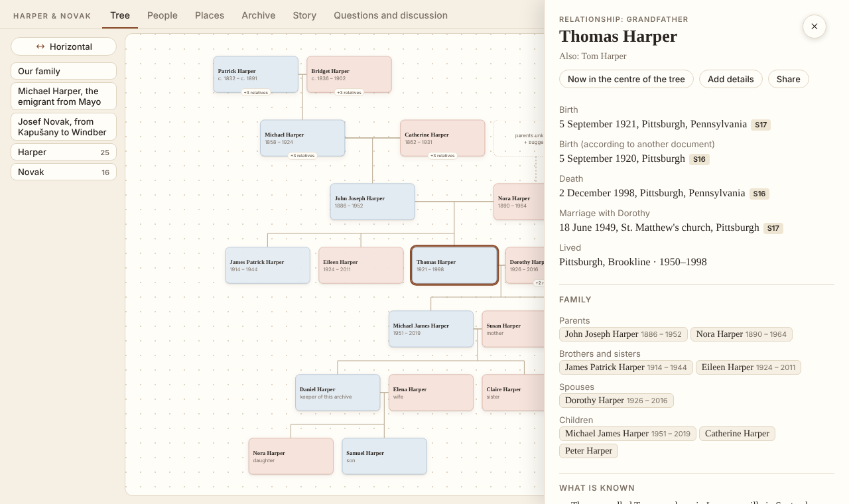This screenshot has width=849, height=504.
Task: Open source S16 beside the death date
Action: (x=759, y=194)
